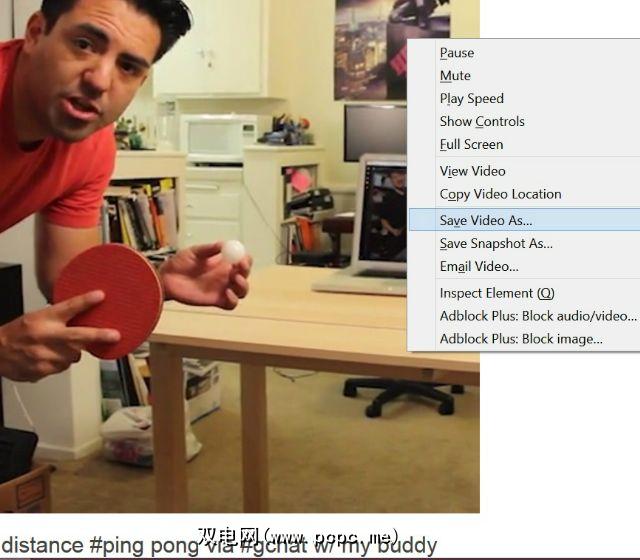Select Save Video As… entry
The height and width of the screenshot is (560, 640).
coord(524,220)
